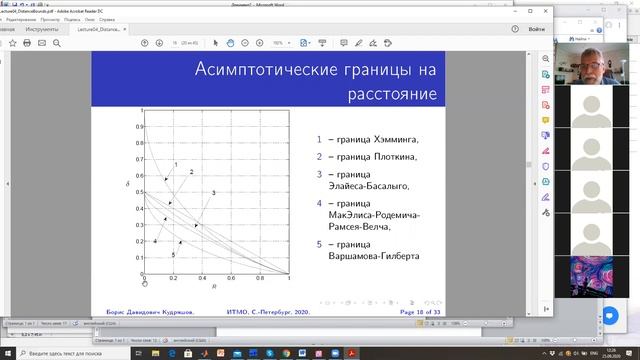The height and width of the screenshot is (360, 640).
Task: Zoom in with the plus button
Action: (260, 43)
